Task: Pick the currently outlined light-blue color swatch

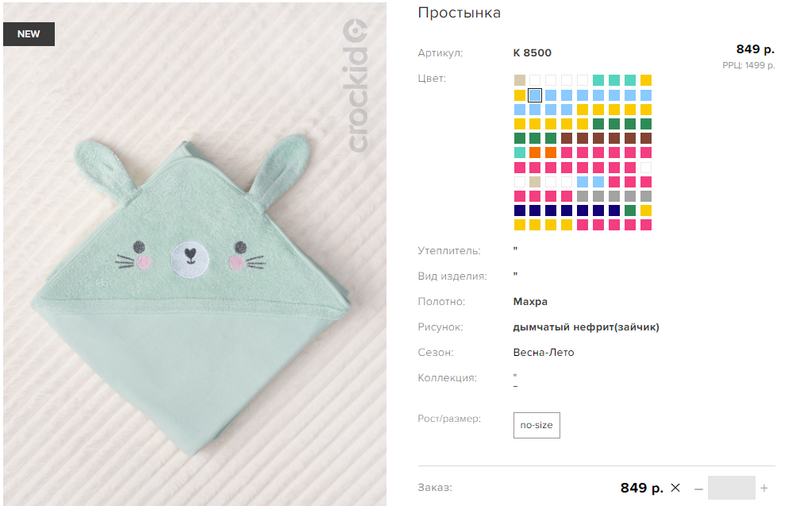Action: 535,95
